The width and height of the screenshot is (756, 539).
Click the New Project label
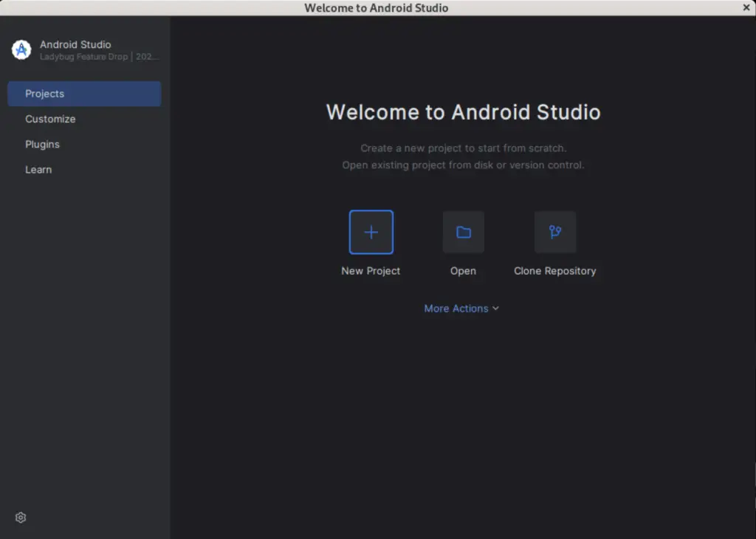point(371,271)
